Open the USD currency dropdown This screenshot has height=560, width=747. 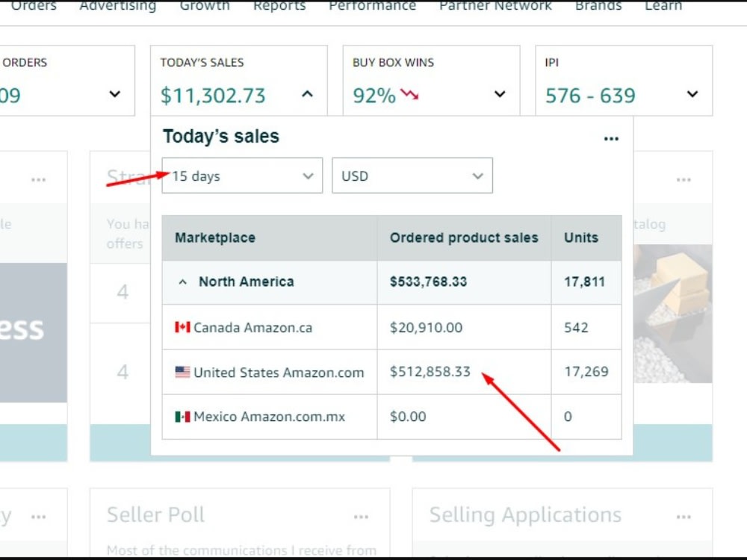pyautogui.click(x=412, y=175)
